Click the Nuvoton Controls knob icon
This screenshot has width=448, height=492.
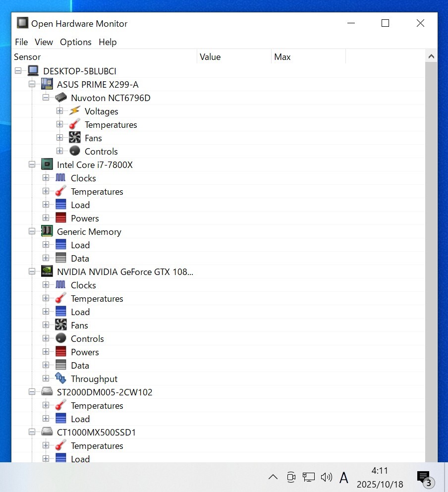tap(75, 151)
